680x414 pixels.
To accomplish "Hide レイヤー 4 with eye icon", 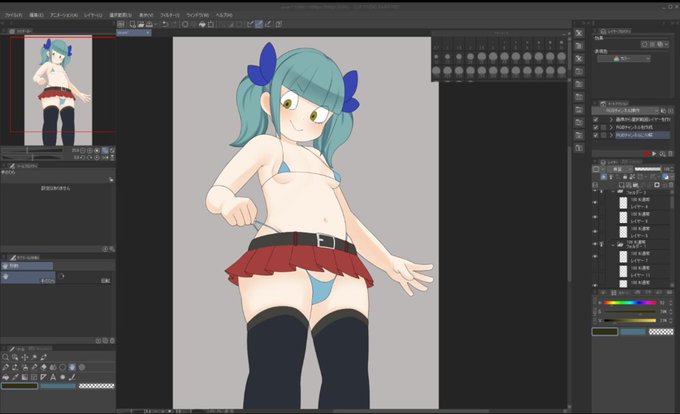I will coord(595,202).
